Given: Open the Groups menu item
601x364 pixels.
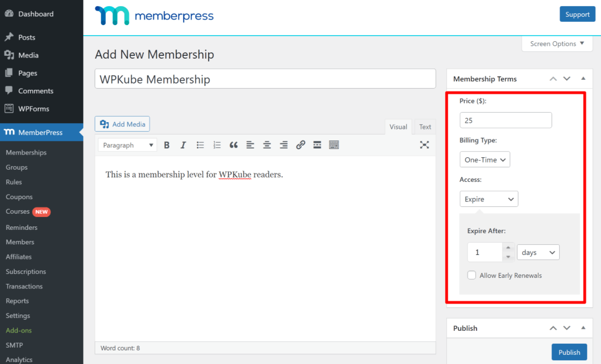Looking at the screenshot, I should click(17, 167).
